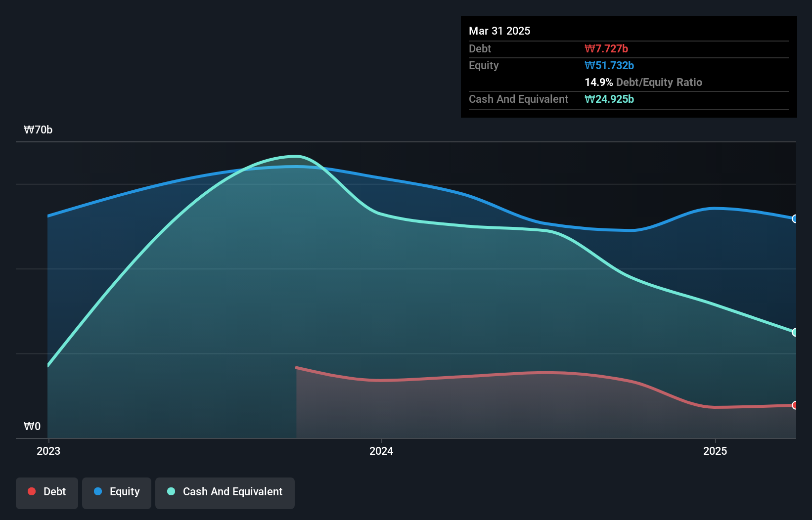
Task: Click the red Debt legend dot
Action: pyautogui.click(x=31, y=491)
